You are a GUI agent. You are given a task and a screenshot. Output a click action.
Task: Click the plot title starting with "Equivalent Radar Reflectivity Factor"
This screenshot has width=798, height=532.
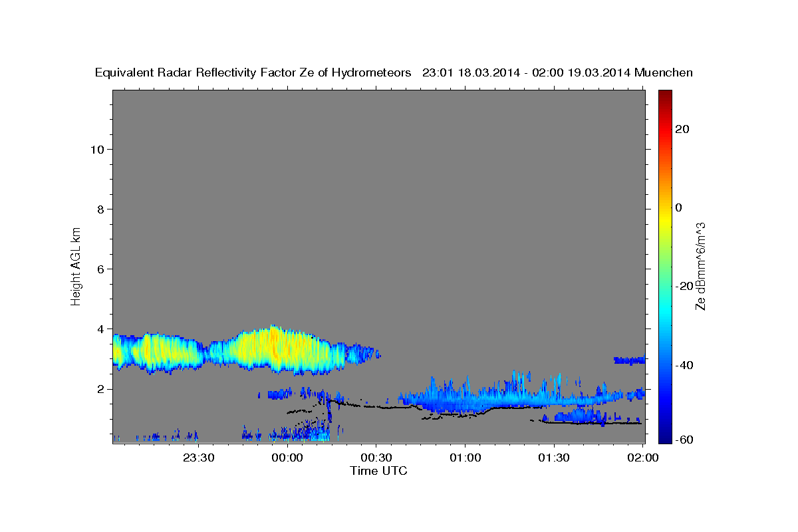(x=394, y=72)
